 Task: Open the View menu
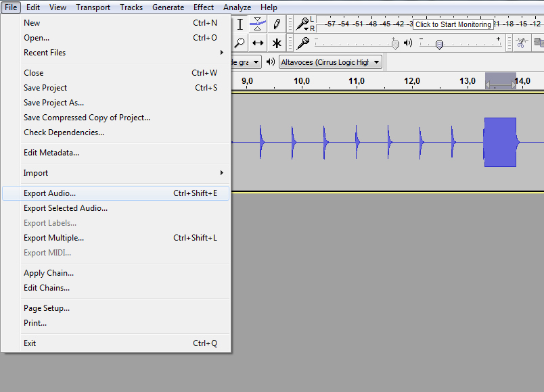click(x=58, y=7)
